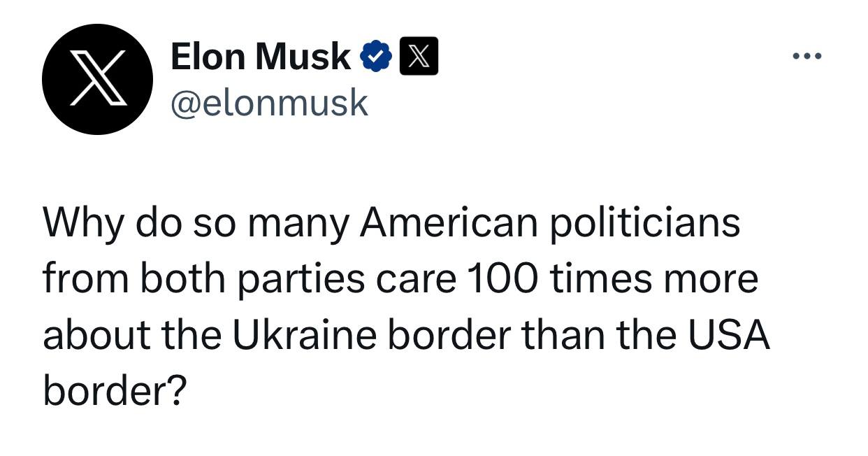Click the final word "border?" of the tweet
Viewport: 868px width, 456px height.
click(115, 390)
